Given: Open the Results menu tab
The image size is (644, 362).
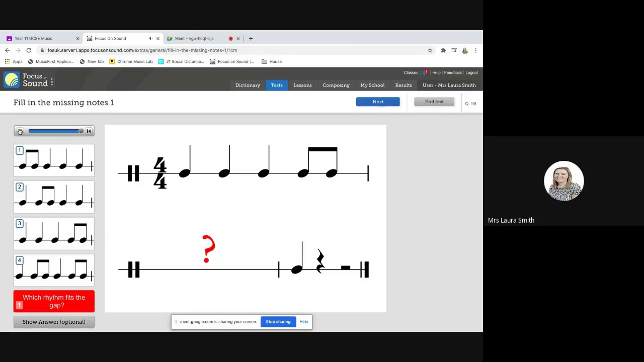Looking at the screenshot, I should (404, 85).
